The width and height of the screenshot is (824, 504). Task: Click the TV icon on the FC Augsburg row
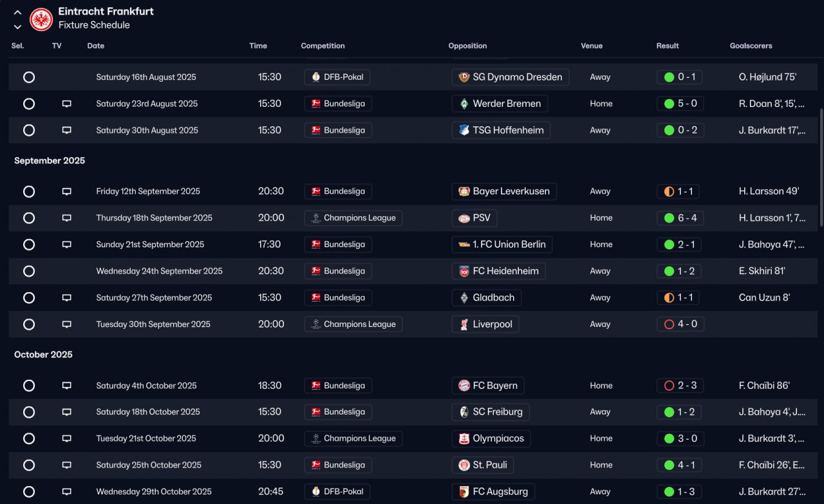pos(66,492)
